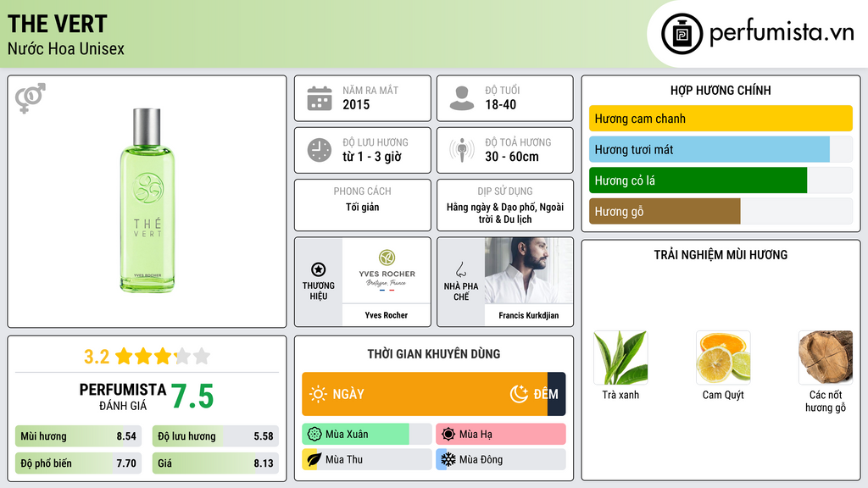
Task: Click the snowflake icon for Mùa Đông
Action: 448,459
